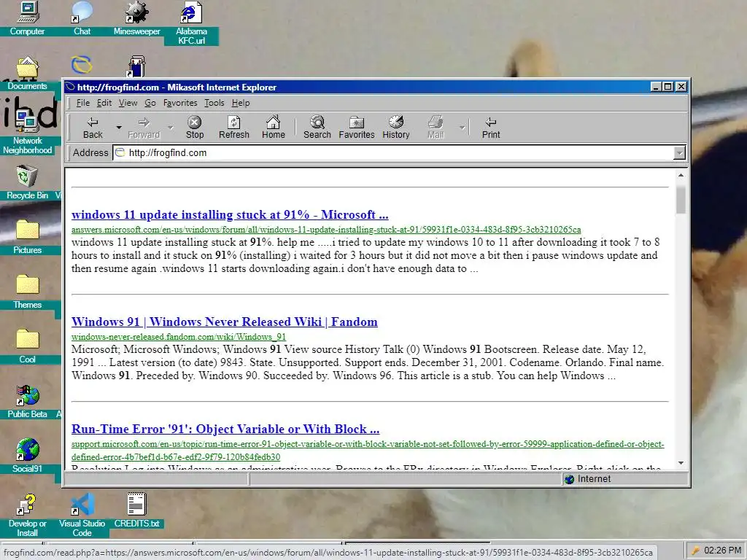Follow the windows-never-released.fandom.com URL link
Image resolution: width=747 pixels, height=560 pixels.
click(x=179, y=337)
